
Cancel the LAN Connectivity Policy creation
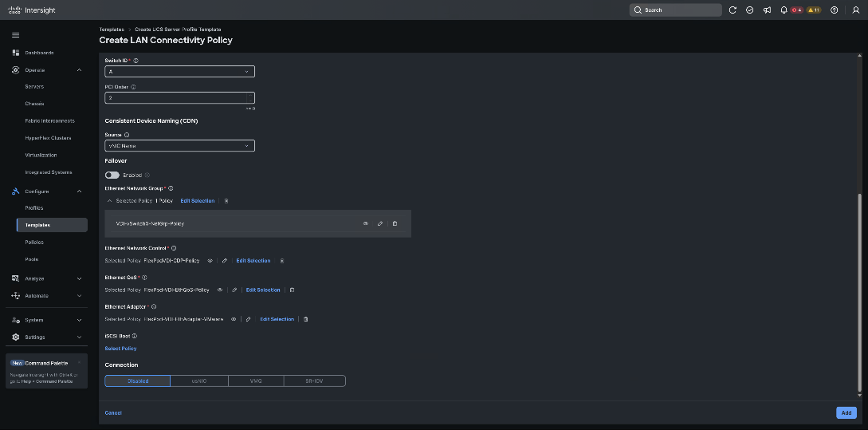[x=113, y=412]
